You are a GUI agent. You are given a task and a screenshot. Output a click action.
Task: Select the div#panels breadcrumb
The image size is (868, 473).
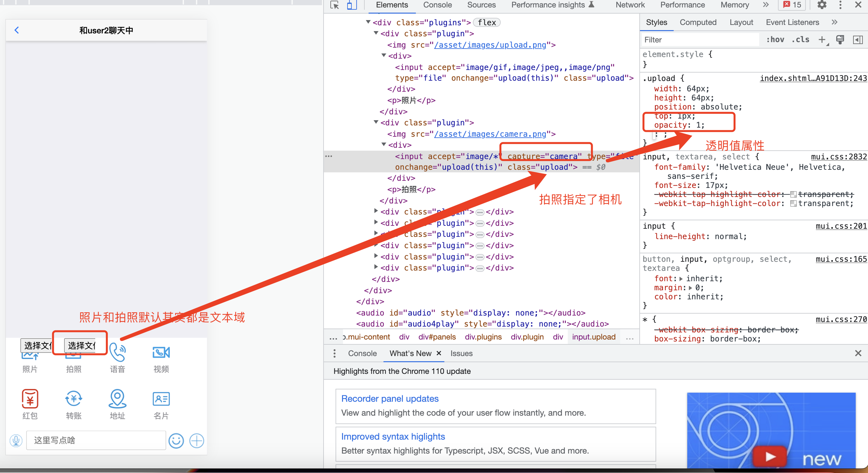pos(437,337)
